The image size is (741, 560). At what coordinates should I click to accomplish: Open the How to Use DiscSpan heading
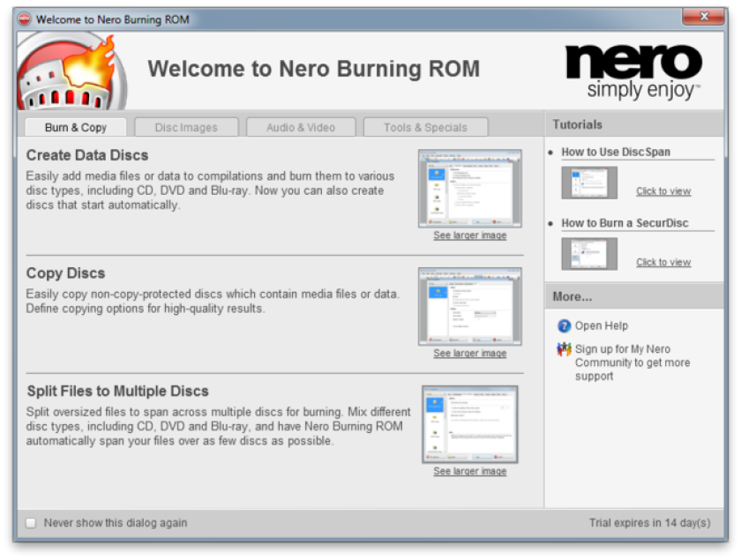[616, 153]
